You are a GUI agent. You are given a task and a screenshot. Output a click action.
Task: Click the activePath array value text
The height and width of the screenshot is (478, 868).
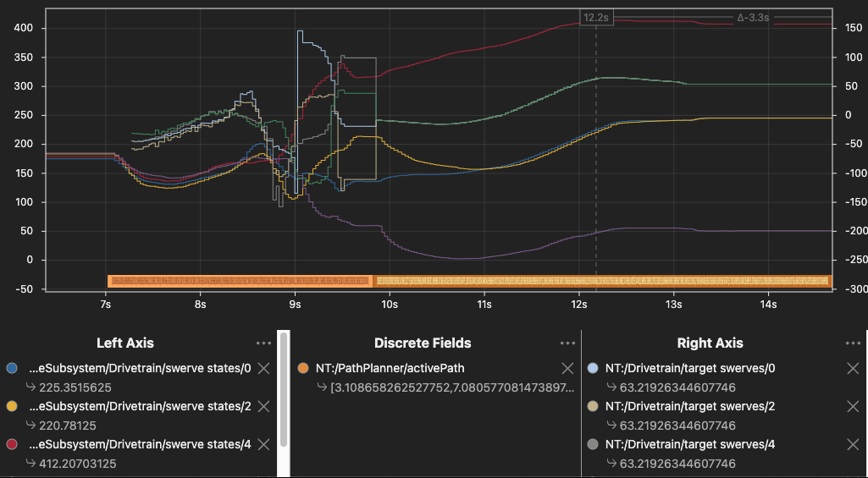(x=451, y=387)
